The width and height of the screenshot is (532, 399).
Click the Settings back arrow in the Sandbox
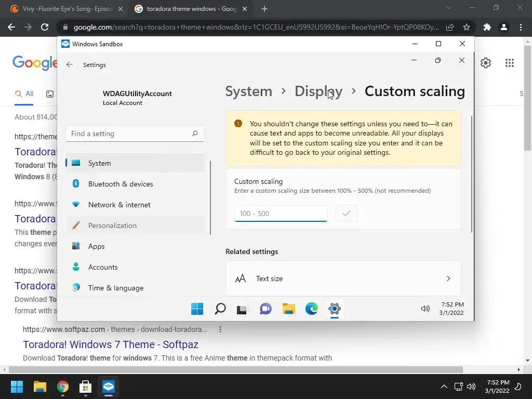pos(70,64)
